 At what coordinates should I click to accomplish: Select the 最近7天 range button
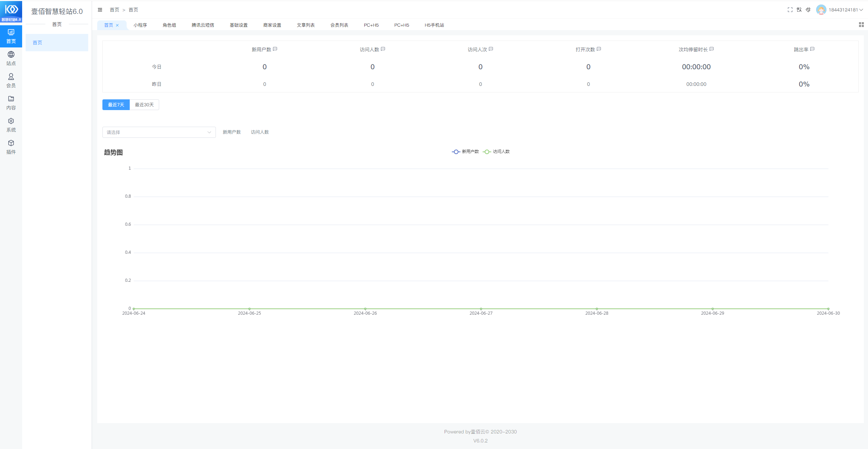coord(116,105)
